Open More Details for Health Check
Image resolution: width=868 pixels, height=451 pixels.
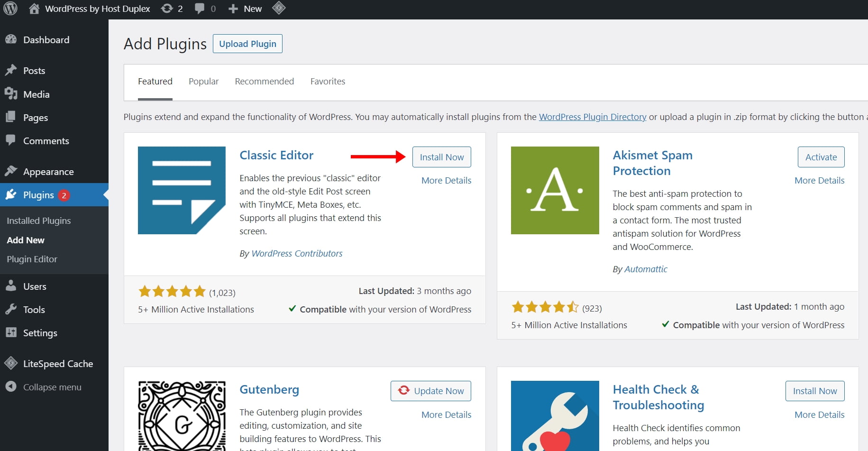click(x=820, y=414)
